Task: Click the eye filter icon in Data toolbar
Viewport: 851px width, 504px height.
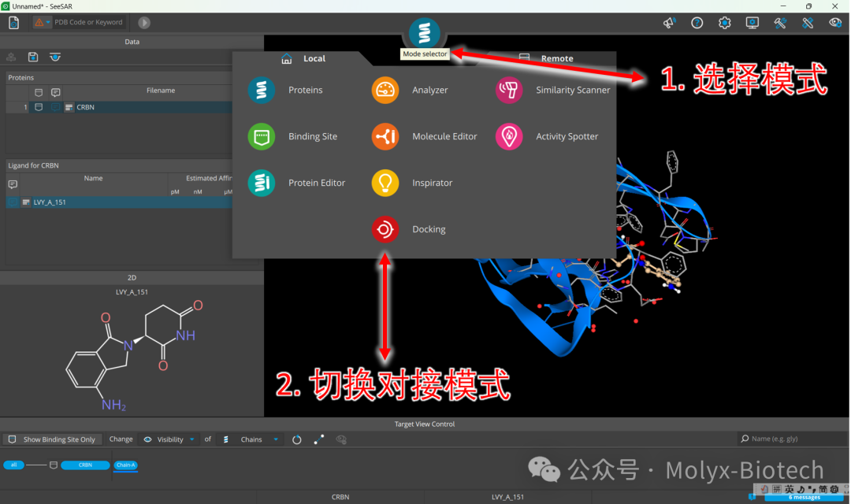Action: click(55, 57)
